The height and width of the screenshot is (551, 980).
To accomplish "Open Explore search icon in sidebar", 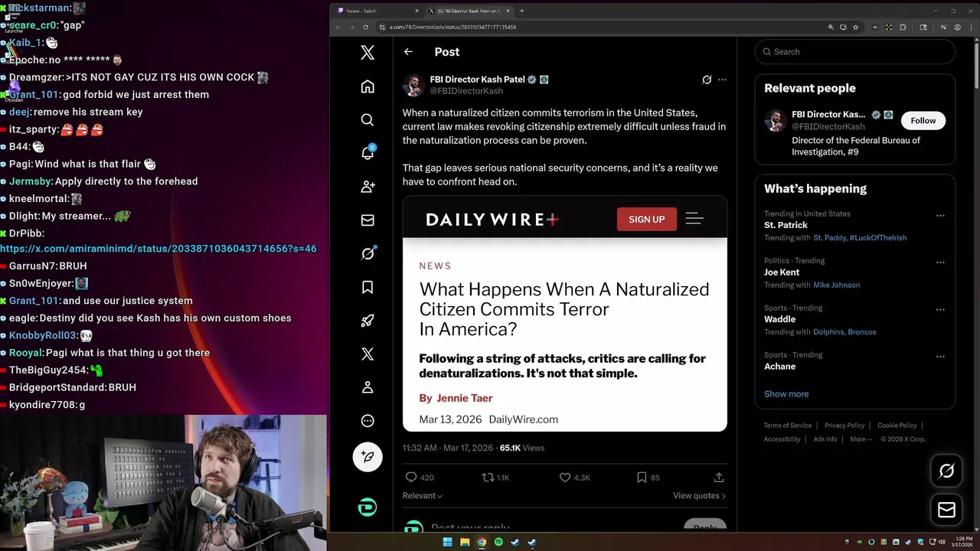I will coord(367,120).
